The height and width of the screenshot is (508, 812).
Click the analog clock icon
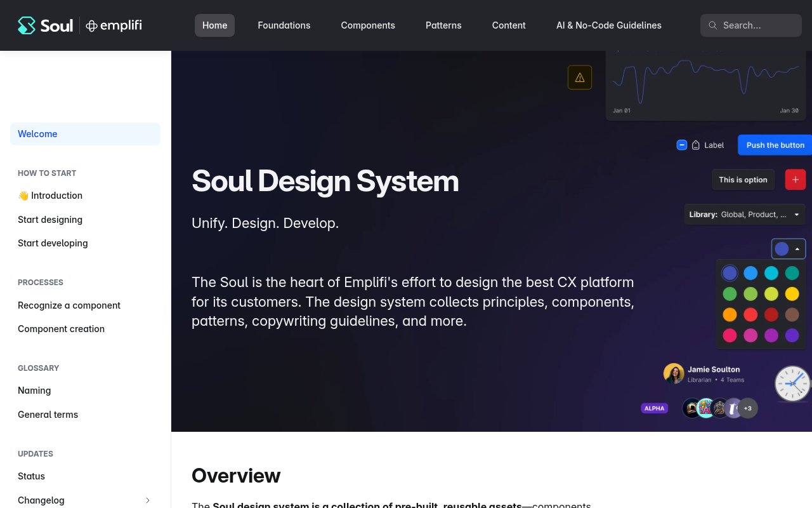click(793, 384)
